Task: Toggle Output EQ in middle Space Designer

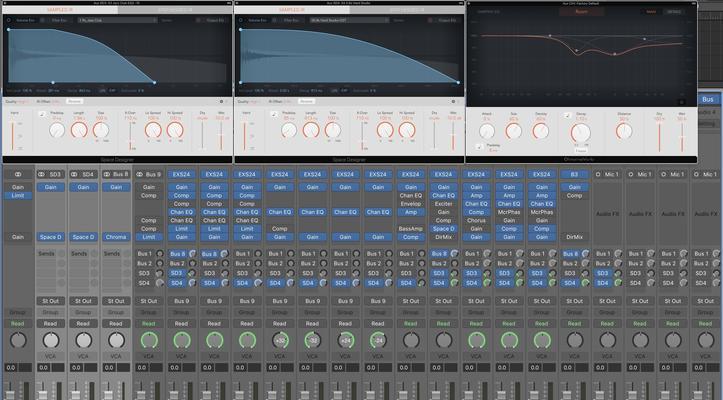Action: [447, 20]
